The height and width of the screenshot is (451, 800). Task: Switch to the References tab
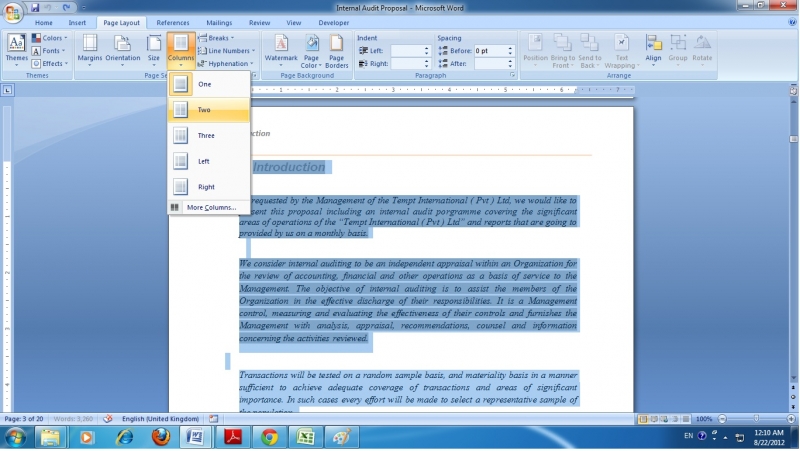pyautogui.click(x=173, y=22)
